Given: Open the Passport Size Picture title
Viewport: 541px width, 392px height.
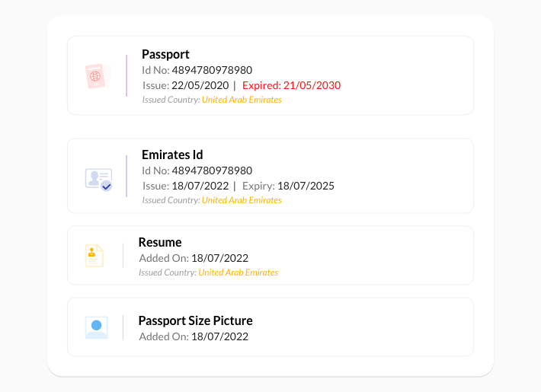Looking at the screenshot, I should (196, 320).
